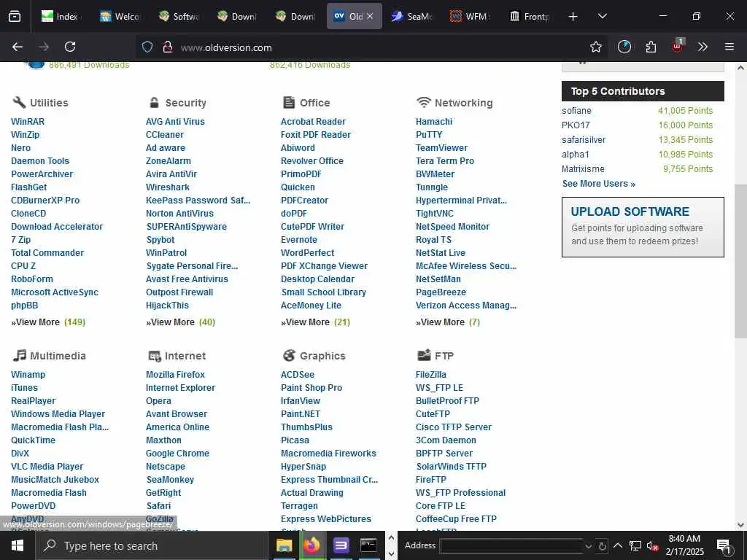This screenshot has height=560, width=747.
Task: Click the forward navigation arrow
Action: (43, 47)
